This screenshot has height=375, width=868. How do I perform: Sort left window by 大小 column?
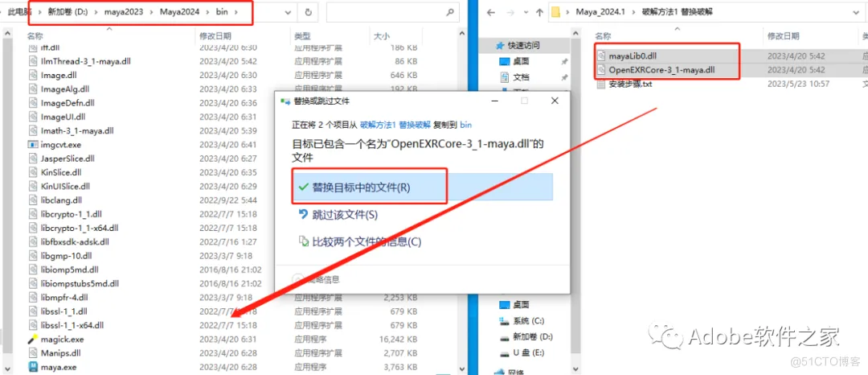(x=382, y=36)
